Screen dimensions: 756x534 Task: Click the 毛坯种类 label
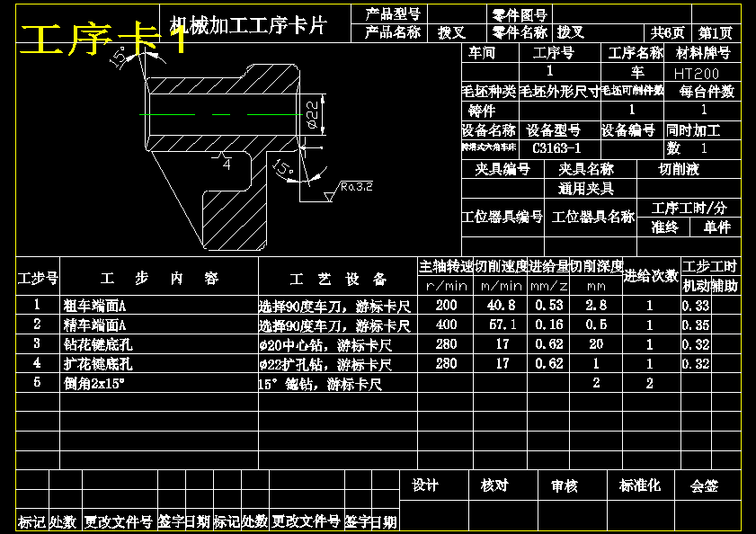pyautogui.click(x=489, y=91)
